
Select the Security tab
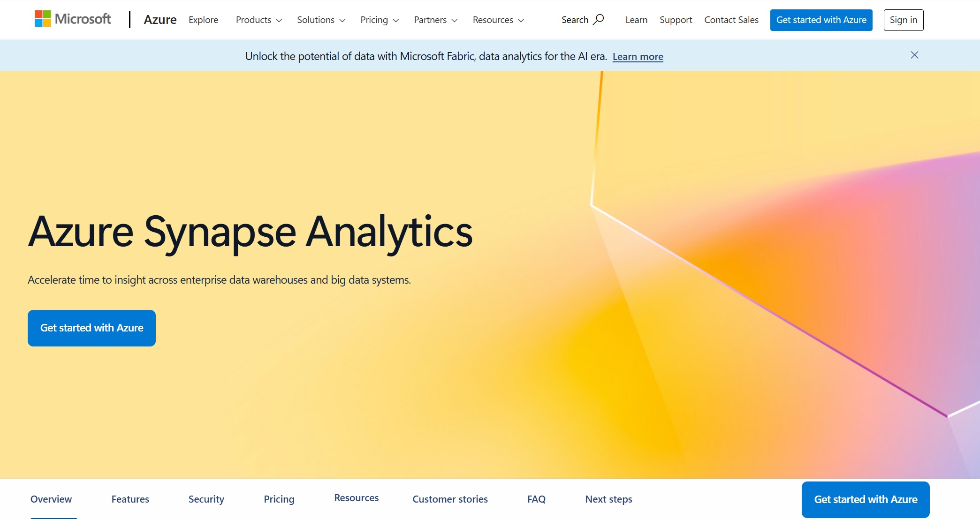(205, 499)
